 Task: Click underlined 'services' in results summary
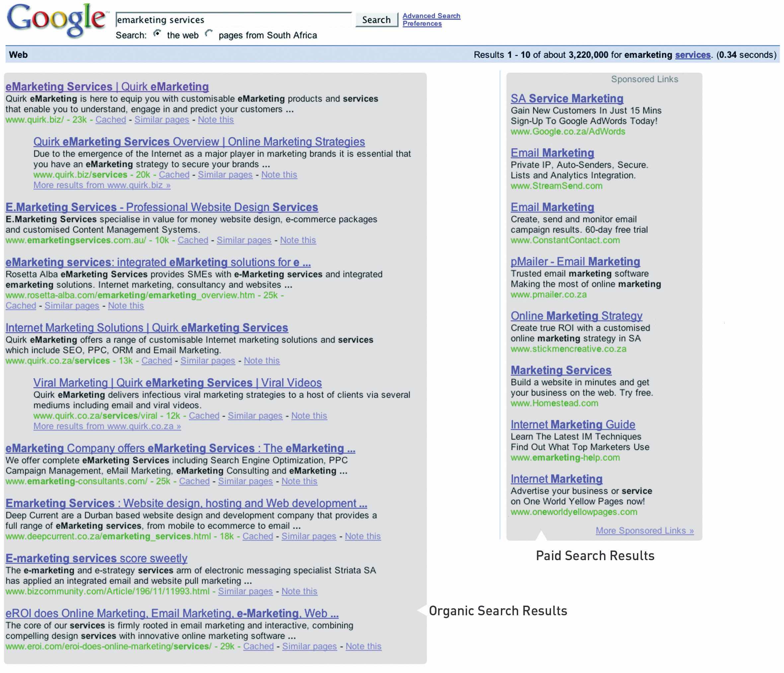(x=692, y=55)
